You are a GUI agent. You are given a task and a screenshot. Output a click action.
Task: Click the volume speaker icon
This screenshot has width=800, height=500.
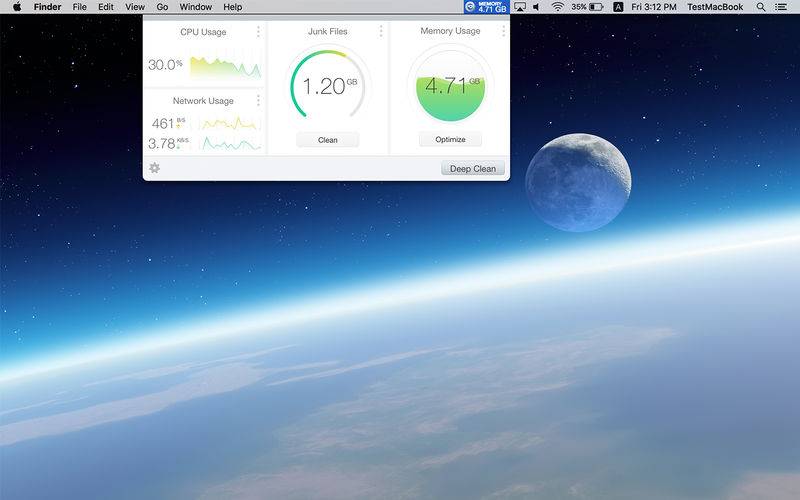click(x=537, y=7)
